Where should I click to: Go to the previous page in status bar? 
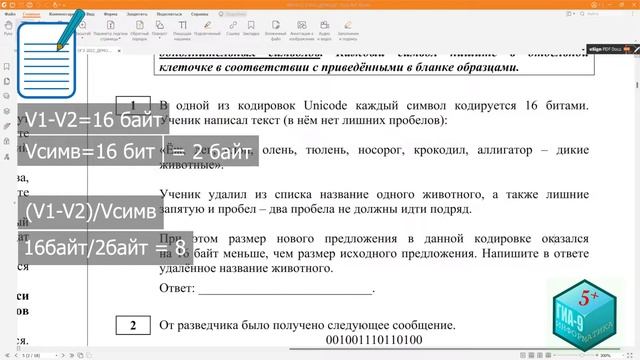[x=16, y=356]
